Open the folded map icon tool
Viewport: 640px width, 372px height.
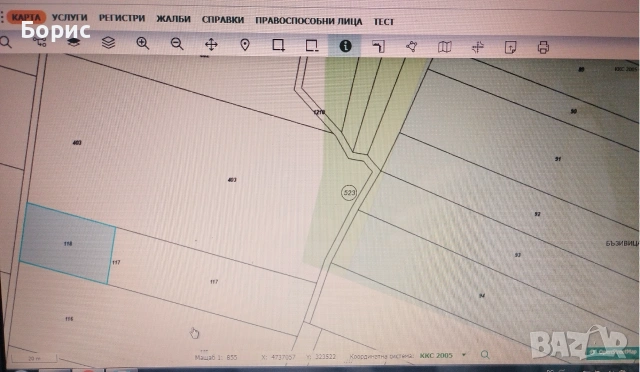tap(444, 47)
